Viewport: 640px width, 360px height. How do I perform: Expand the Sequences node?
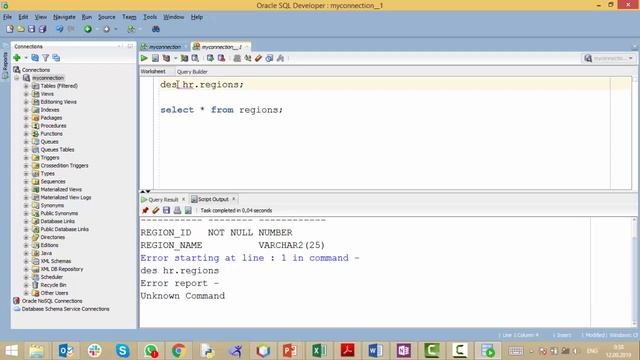point(26,181)
